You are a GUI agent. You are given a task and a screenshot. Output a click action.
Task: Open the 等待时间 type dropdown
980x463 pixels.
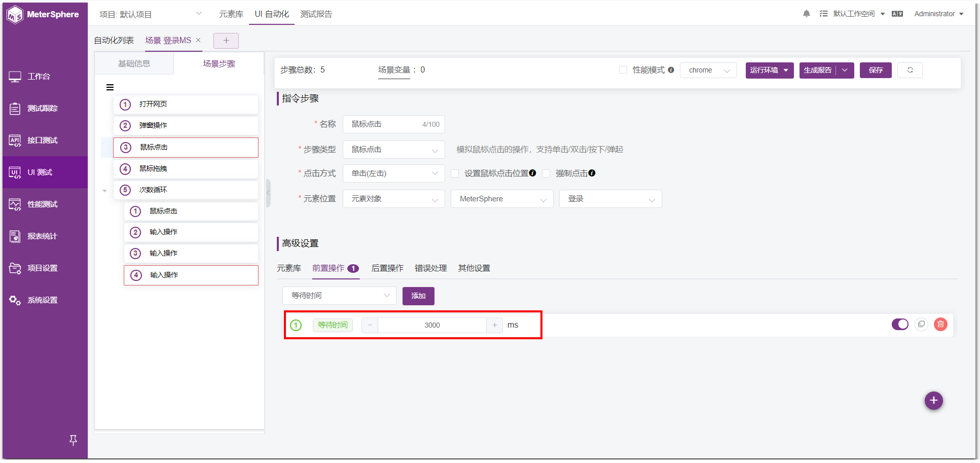tap(339, 296)
